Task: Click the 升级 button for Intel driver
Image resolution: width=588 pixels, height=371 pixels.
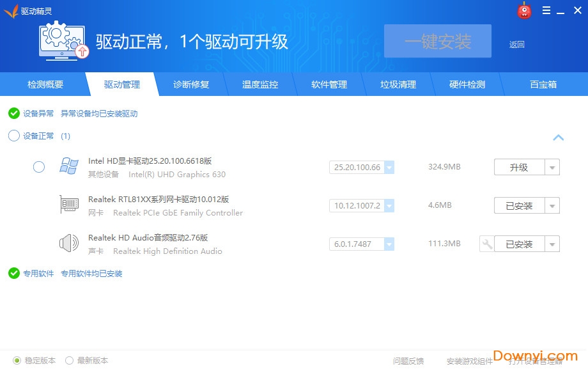Action: click(519, 168)
